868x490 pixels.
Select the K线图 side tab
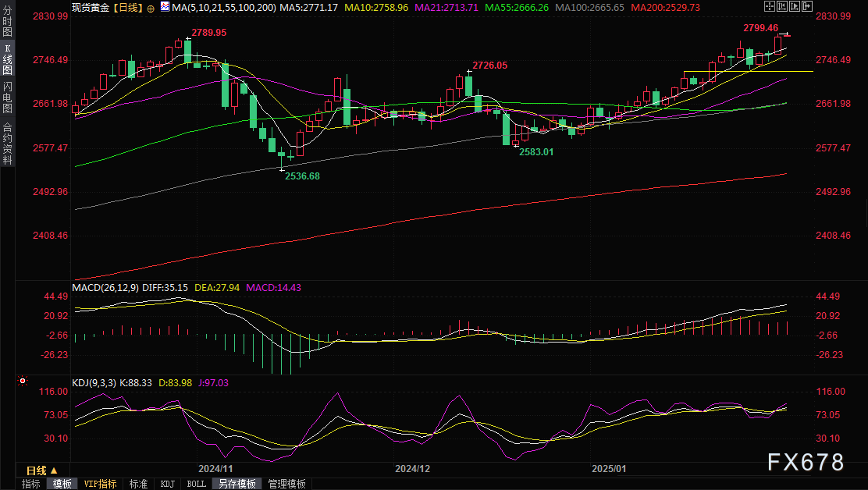tap(8, 60)
